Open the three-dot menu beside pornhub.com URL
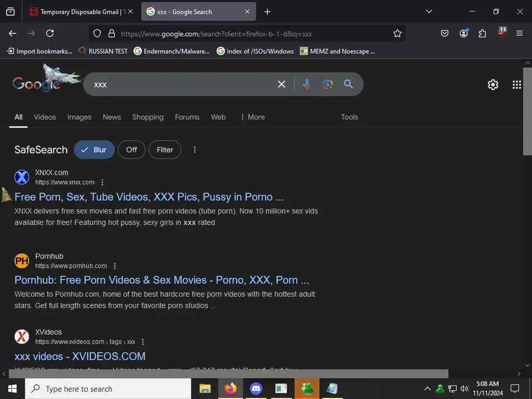Screen dimensions: 532x399 [115, 266]
